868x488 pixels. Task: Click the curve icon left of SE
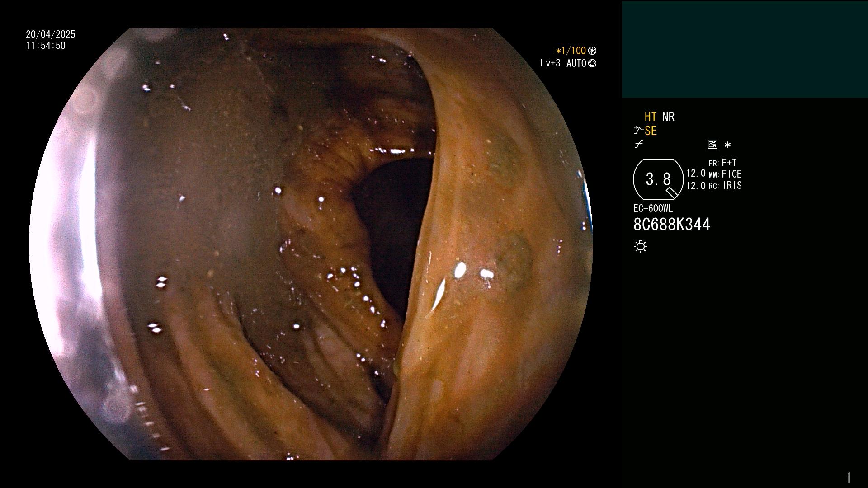[x=638, y=131]
